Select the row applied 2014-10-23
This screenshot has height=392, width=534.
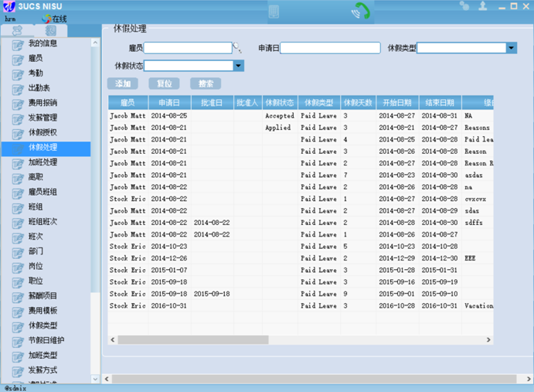[x=301, y=246]
